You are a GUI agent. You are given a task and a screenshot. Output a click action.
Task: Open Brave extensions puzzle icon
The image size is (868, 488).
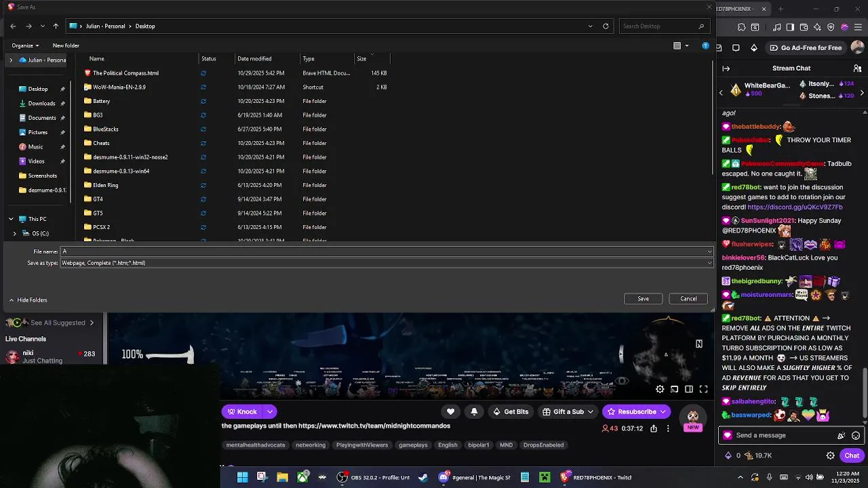tap(741, 27)
